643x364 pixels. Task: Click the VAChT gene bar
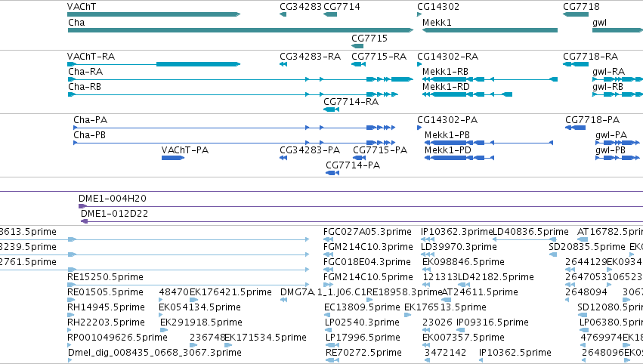coord(153,14)
